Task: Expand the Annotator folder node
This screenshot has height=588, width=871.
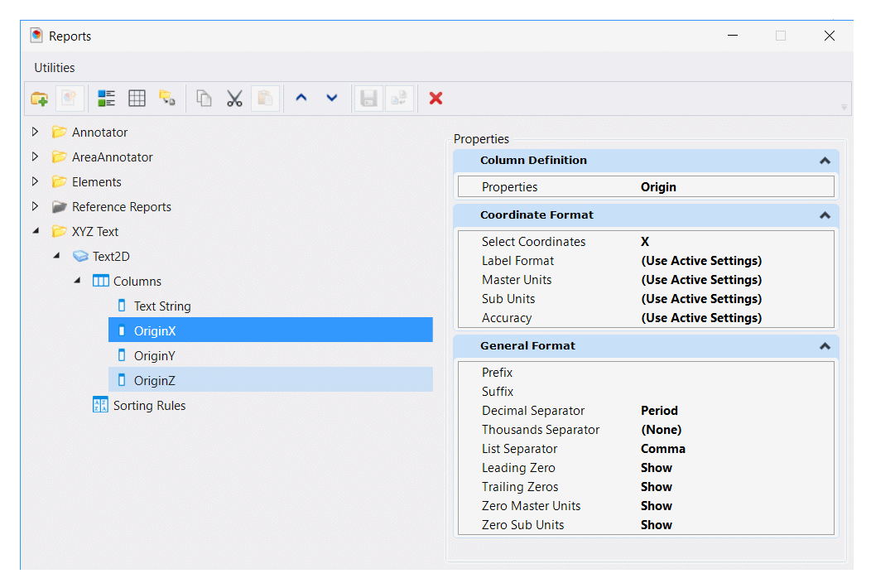Action: pos(35,132)
